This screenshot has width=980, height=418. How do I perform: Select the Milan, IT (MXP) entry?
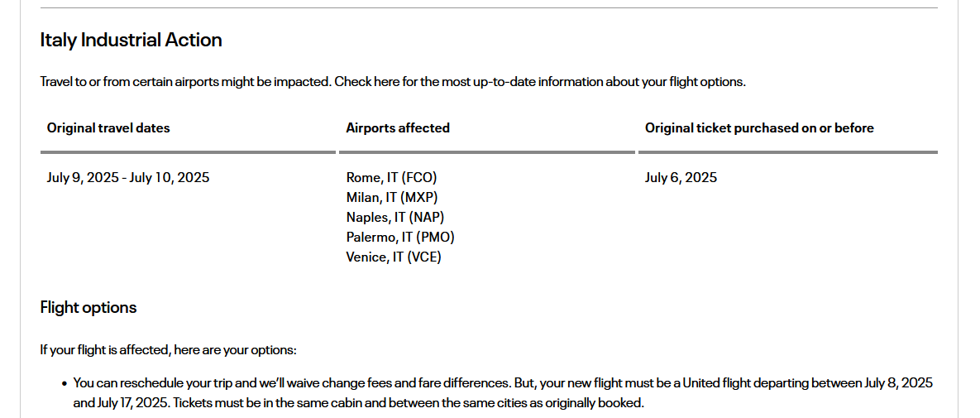point(392,197)
